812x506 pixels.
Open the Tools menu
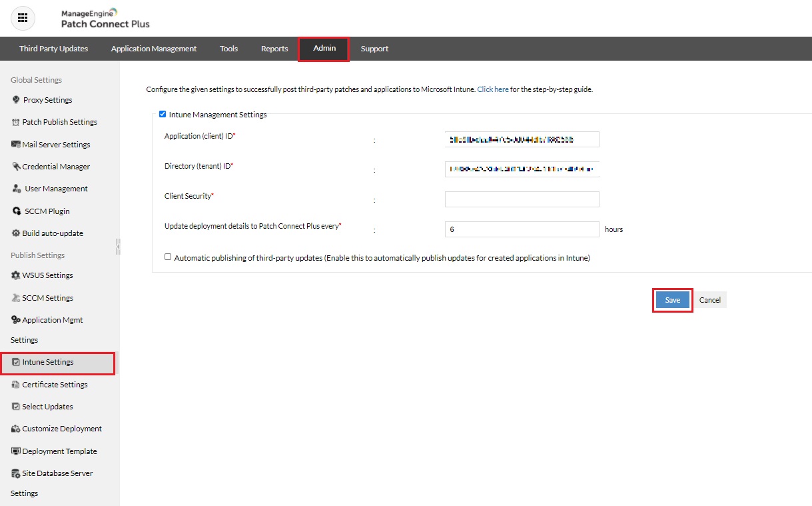[x=228, y=49]
